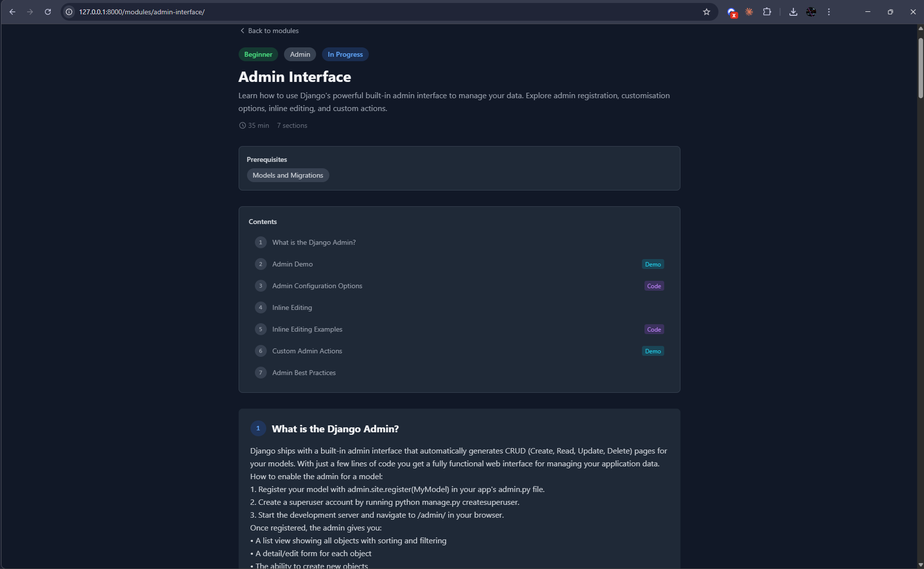Open the browser Downloads icon
Image resolution: width=924 pixels, height=569 pixels.
[793, 12]
